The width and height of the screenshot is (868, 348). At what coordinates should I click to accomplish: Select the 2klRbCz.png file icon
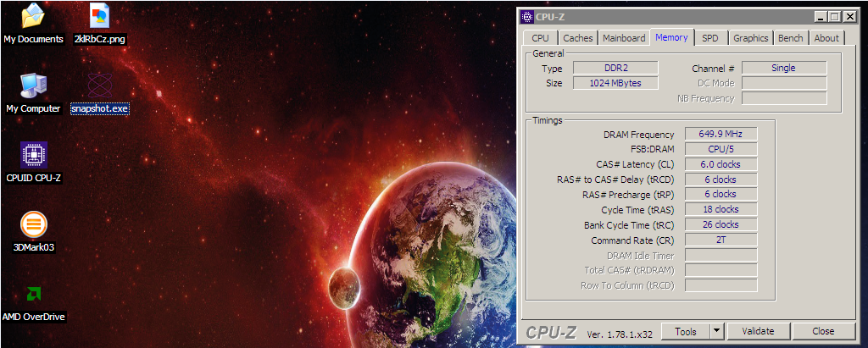click(x=100, y=23)
